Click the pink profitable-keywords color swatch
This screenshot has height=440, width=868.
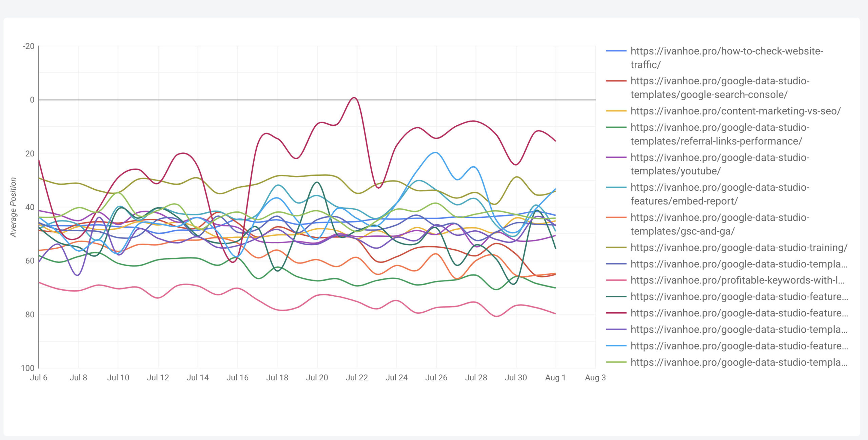616,280
